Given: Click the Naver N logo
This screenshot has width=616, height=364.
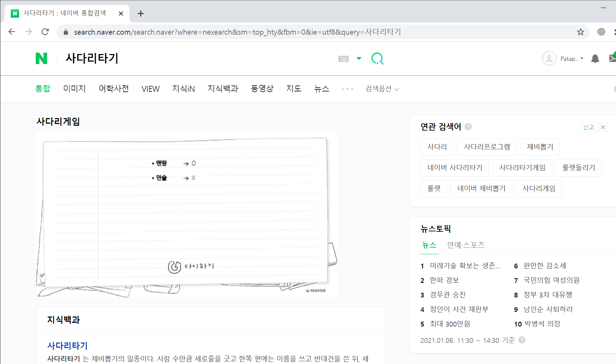Looking at the screenshot, I should [x=41, y=58].
